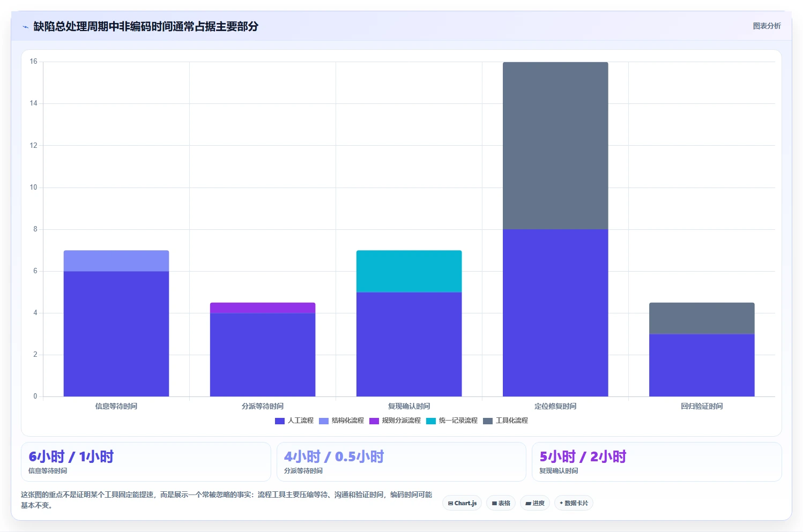Toggle the 统一记录流程 legend color box
Screen dimensions: 803x532
coord(431,421)
